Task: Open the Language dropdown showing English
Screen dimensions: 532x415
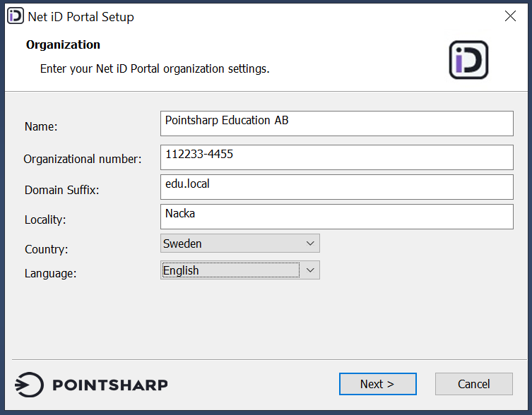Action: [240, 270]
